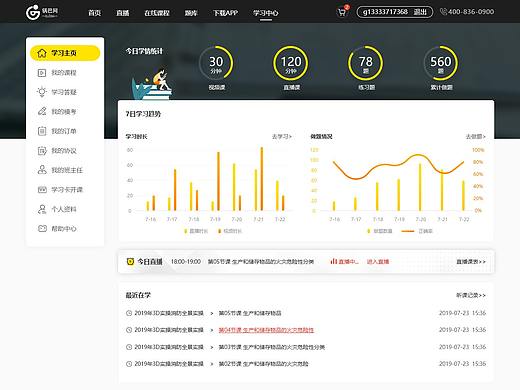Click the 7-19 tall orange bar

[218, 181]
